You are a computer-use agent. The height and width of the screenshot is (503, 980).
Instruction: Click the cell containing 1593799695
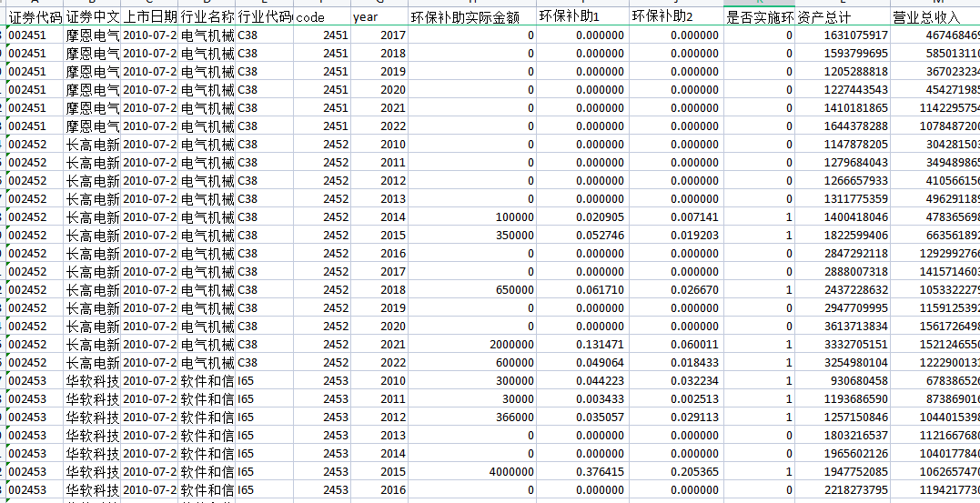point(844,53)
